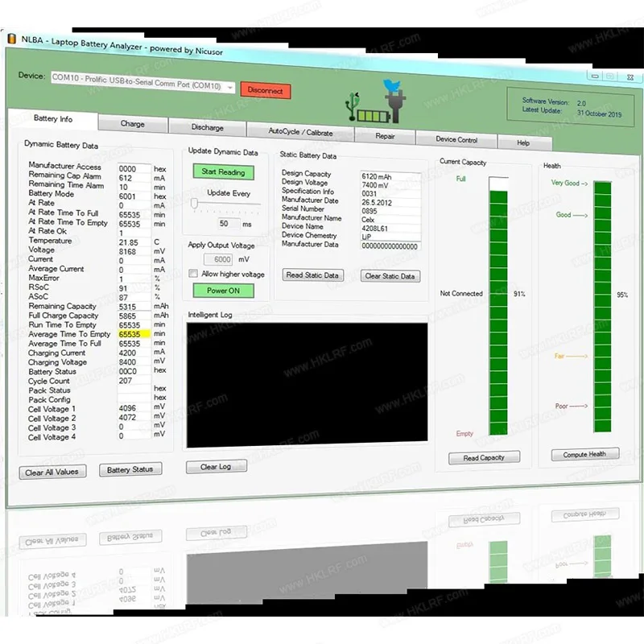Screen dimensions: 644x644
Task: Switch to the Charge tab
Action: [x=133, y=124]
